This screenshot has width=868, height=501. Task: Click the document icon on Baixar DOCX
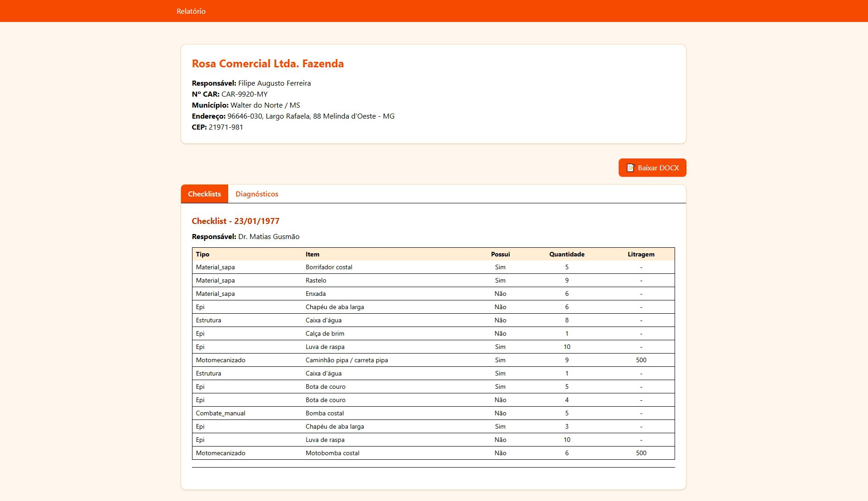pos(631,168)
